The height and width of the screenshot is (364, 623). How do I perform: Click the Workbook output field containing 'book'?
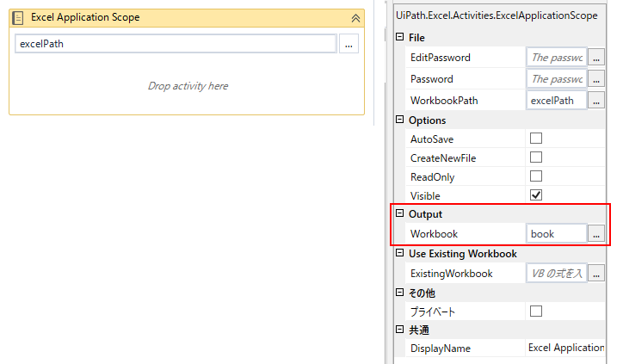coord(556,234)
